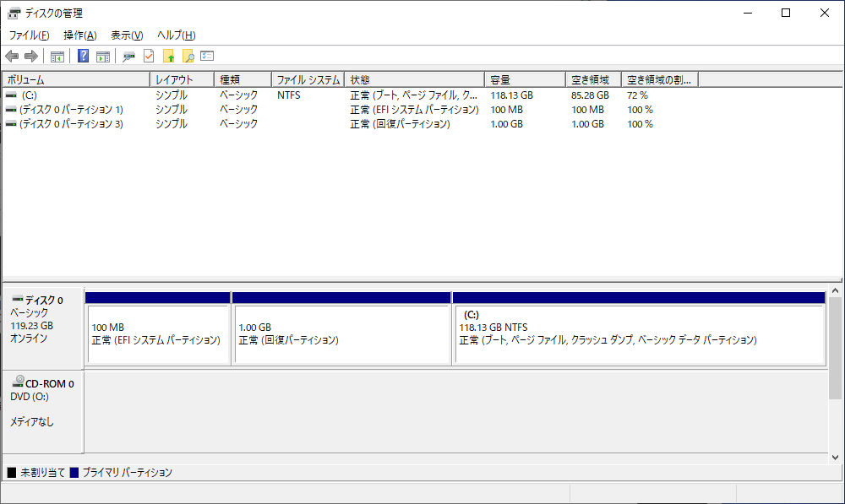The image size is (845, 504).
Task: Click the NTFS file system cell
Action: coord(289,95)
